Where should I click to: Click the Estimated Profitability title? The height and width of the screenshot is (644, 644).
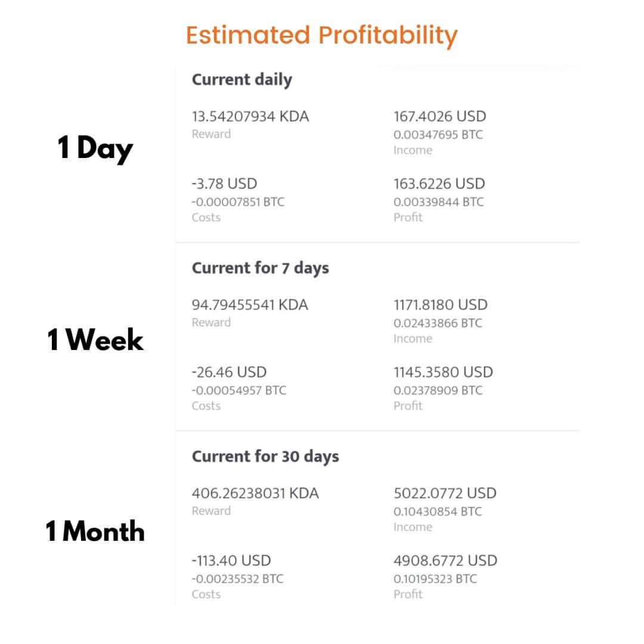[321, 36]
